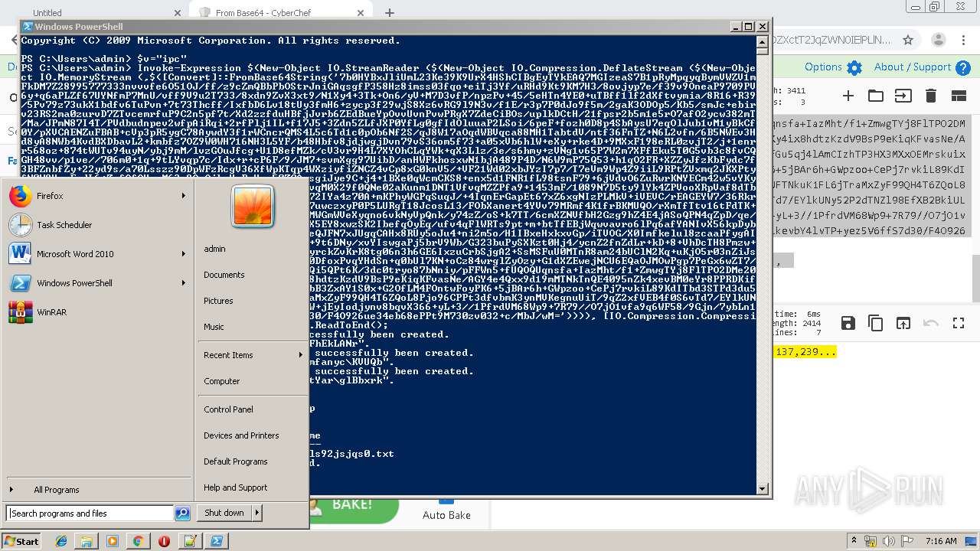The height and width of the screenshot is (551, 980).
Task: Launch WinRAR from Start menu
Action: point(97,312)
